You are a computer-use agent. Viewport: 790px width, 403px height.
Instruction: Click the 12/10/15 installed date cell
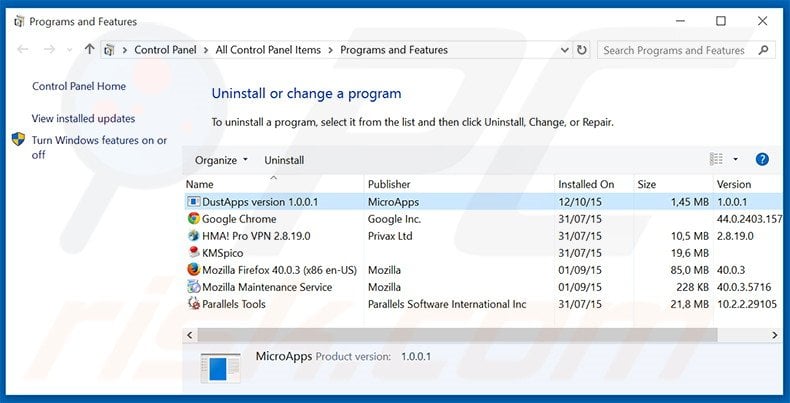tap(580, 202)
